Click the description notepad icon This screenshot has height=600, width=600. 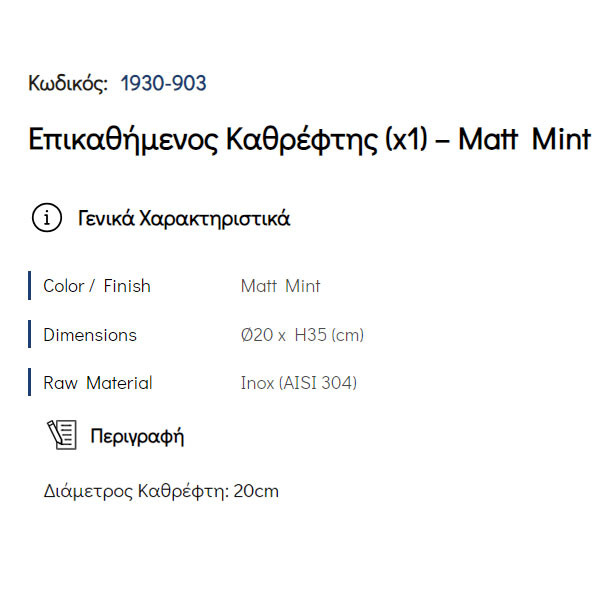(x=62, y=435)
